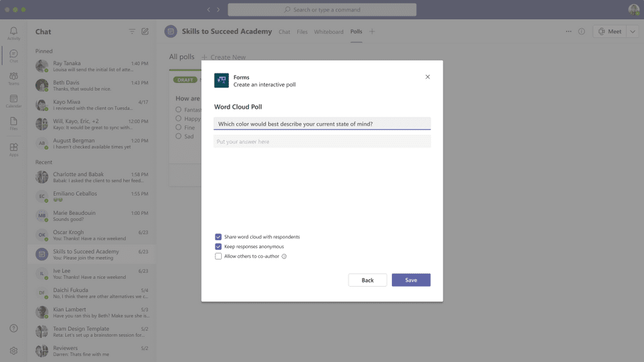The height and width of the screenshot is (362, 644).
Task: Click the Save button
Action: click(411, 280)
